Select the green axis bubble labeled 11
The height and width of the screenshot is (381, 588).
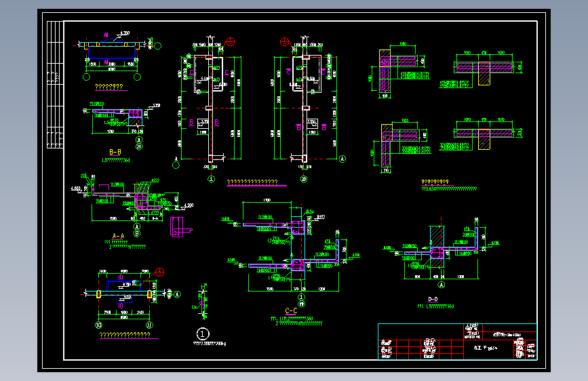[x=149, y=325]
